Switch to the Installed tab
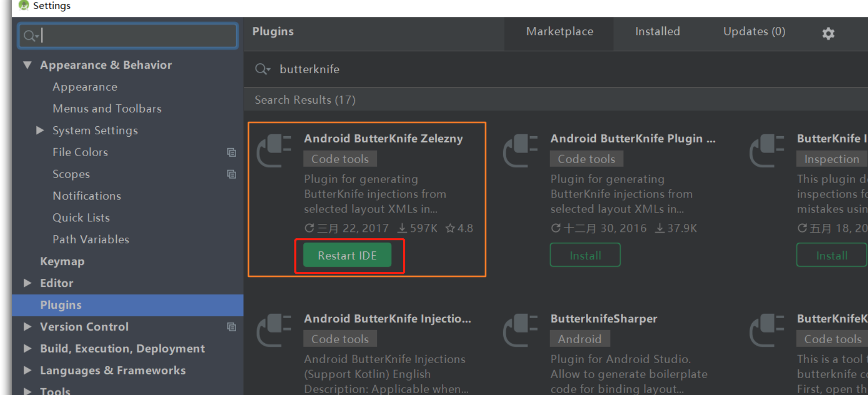Image resolution: width=868 pixels, height=395 pixels. pyautogui.click(x=657, y=31)
